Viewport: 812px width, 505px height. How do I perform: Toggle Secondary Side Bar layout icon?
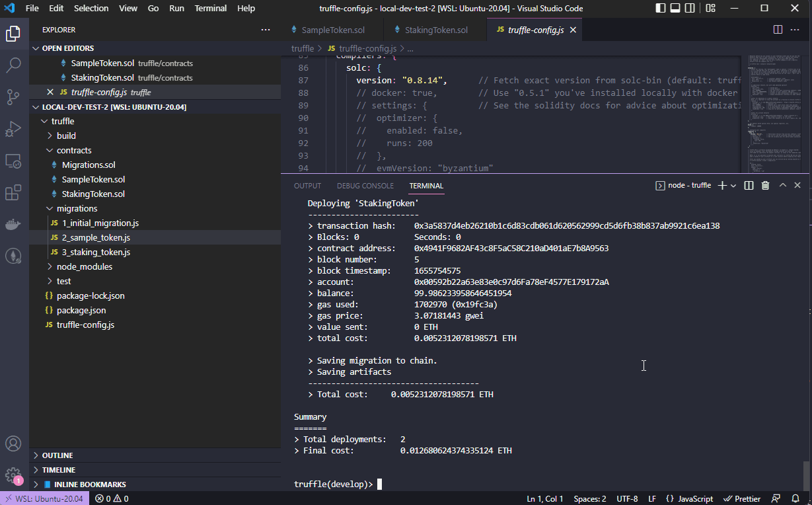(690, 8)
